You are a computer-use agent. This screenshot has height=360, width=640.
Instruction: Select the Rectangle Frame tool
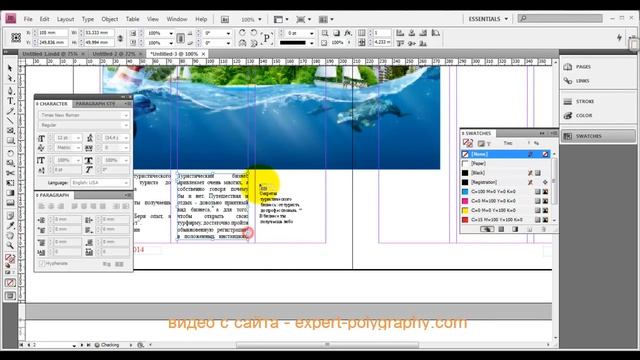[10, 131]
